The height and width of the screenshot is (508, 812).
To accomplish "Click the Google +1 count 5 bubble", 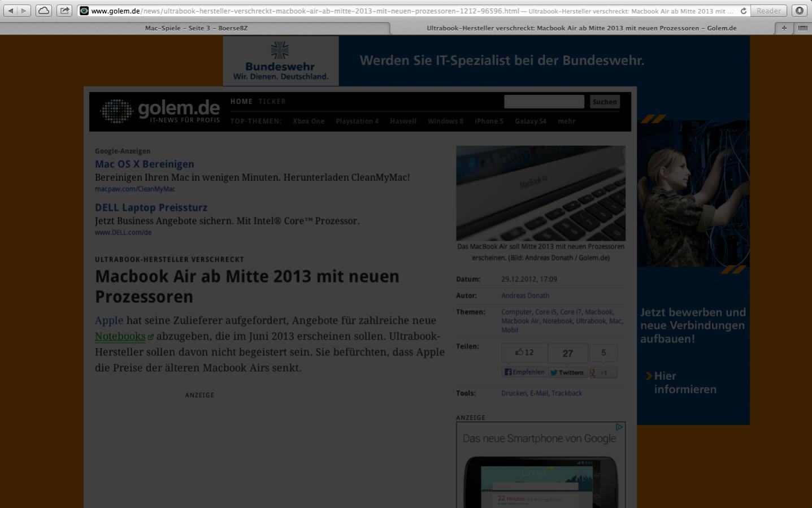I will [603, 353].
